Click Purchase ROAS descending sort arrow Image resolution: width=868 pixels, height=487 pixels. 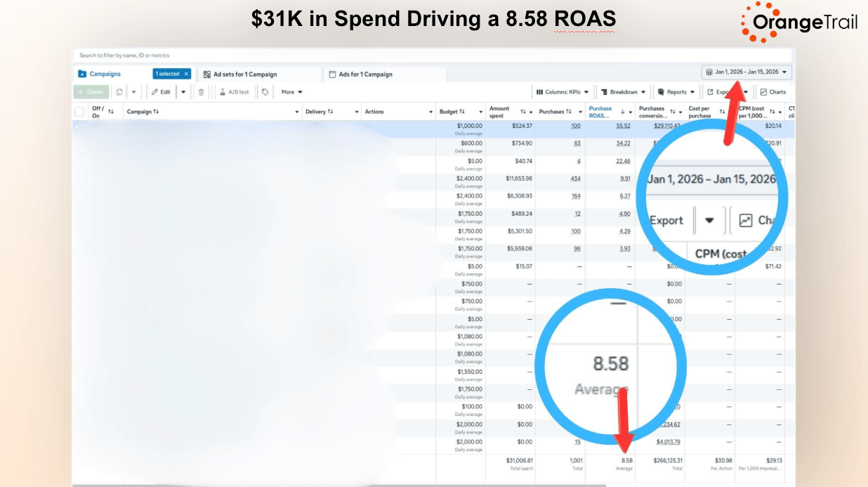pos(622,112)
